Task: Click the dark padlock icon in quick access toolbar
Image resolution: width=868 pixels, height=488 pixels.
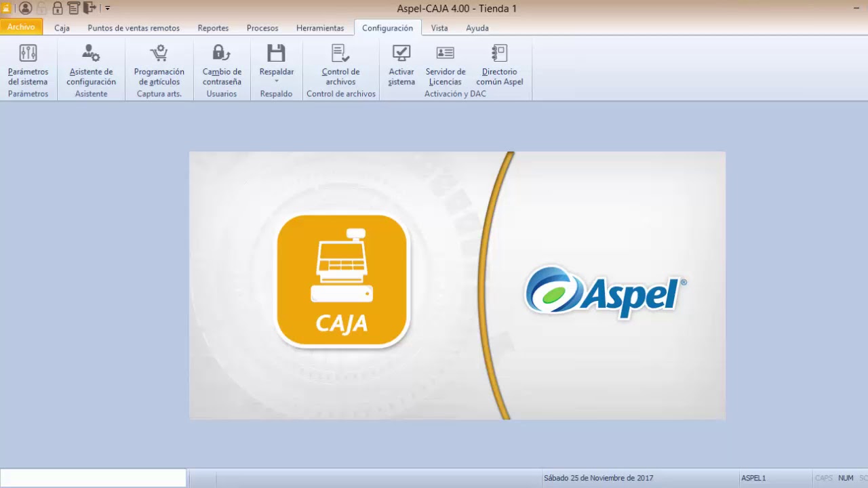Action: [57, 8]
